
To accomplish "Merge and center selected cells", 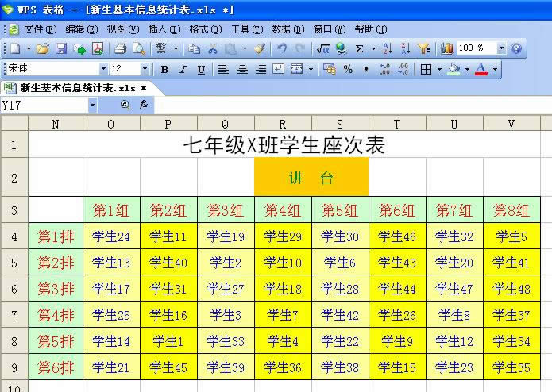I will coord(297,69).
